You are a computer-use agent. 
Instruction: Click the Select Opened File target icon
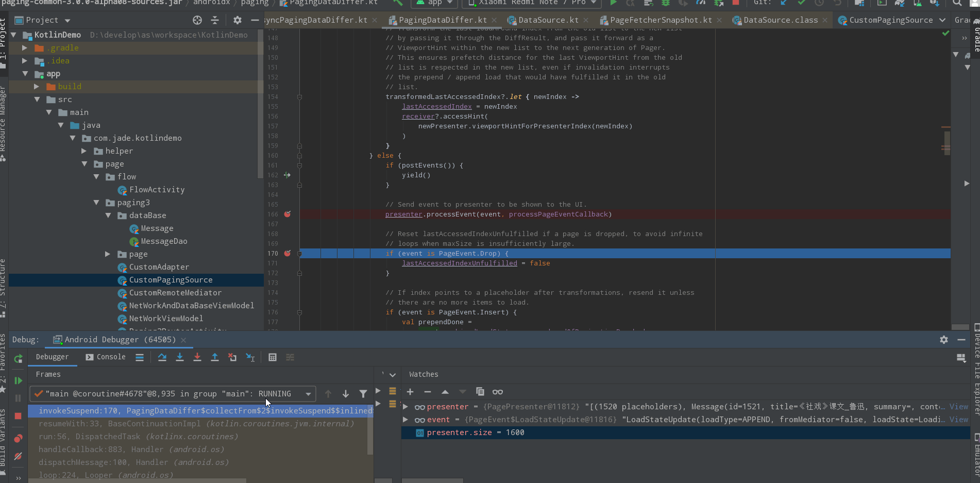[197, 20]
